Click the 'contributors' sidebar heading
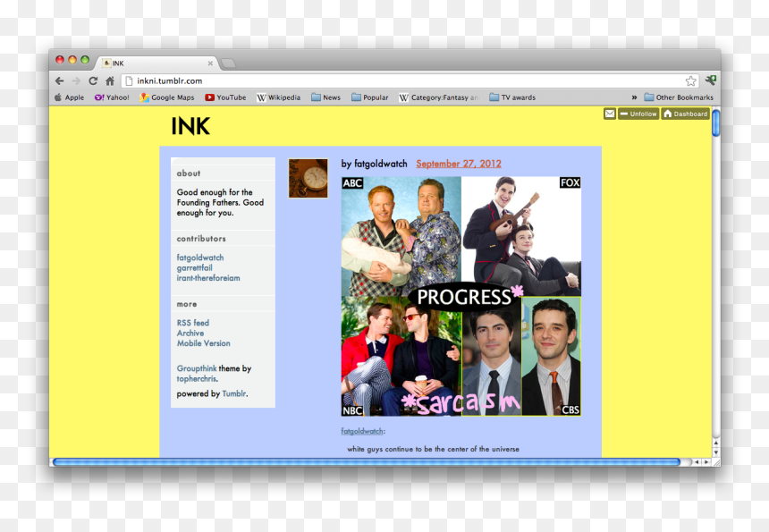This screenshot has width=769, height=532. pyautogui.click(x=201, y=239)
